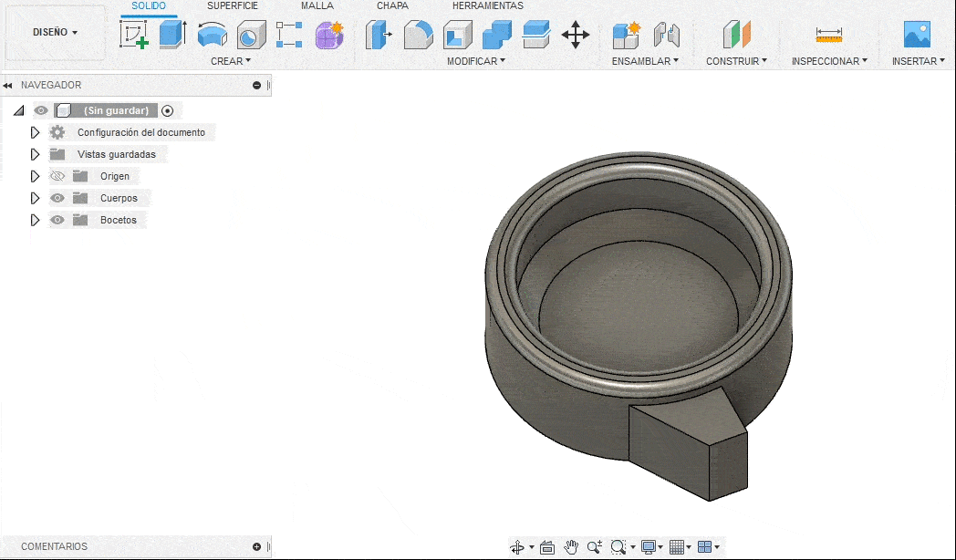
Task: Activate the radio button beside (Sin guardar)
Action: [x=167, y=110]
